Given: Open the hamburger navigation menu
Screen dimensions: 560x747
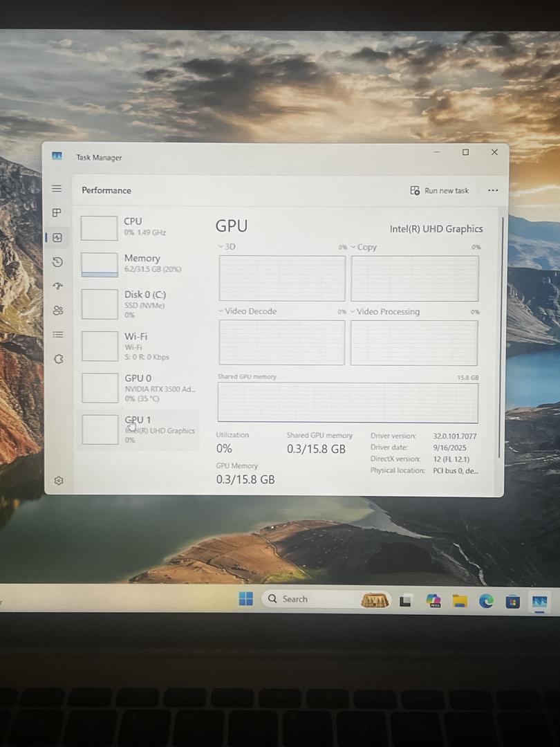Looking at the screenshot, I should [x=57, y=189].
